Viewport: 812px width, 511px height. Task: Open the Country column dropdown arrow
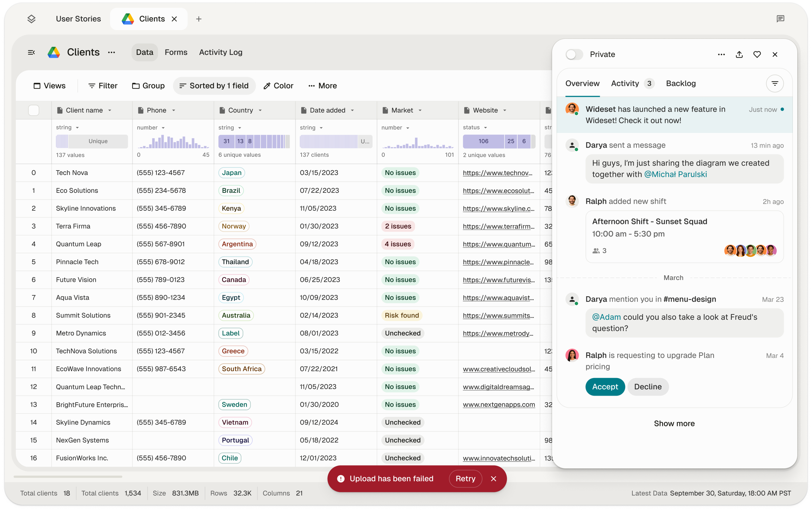260,110
